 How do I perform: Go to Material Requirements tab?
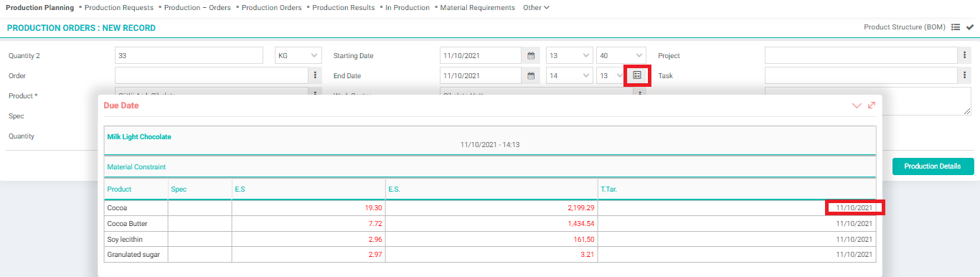[x=477, y=8]
